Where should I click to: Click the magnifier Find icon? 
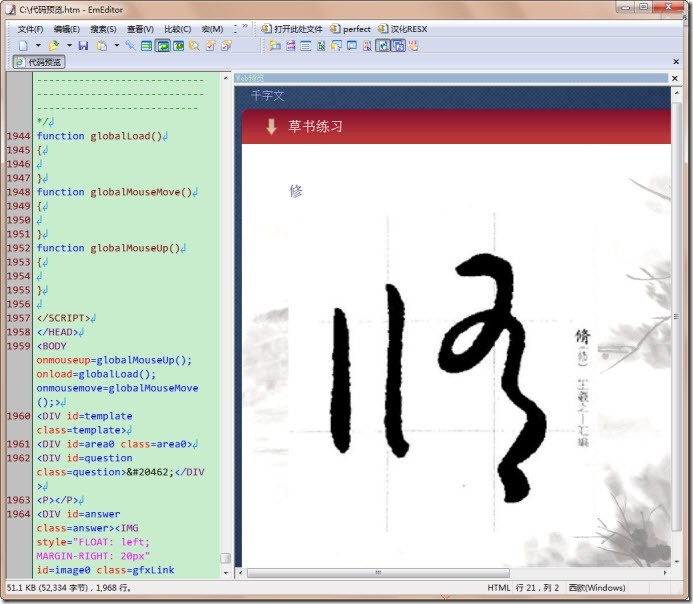click(194, 46)
